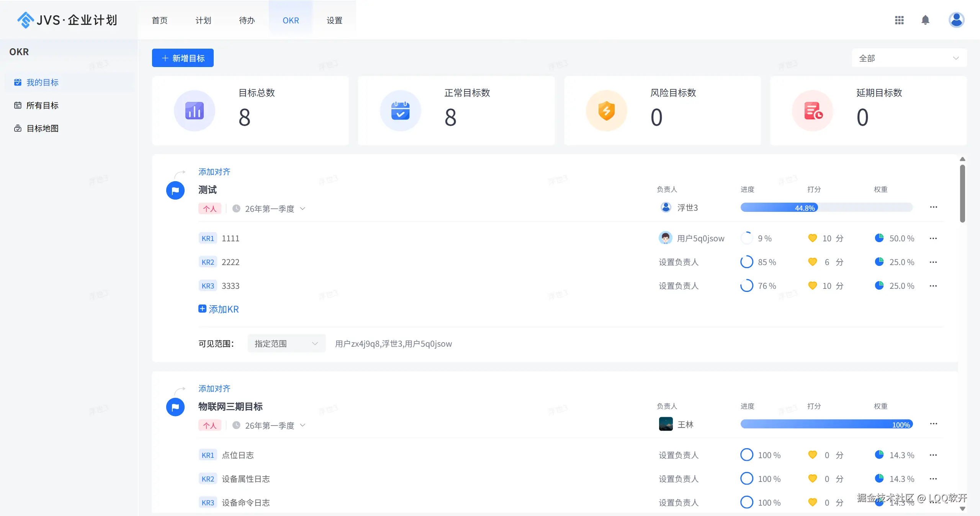Expand the 全部 filter dropdown
The image size is (980, 516).
[909, 58]
